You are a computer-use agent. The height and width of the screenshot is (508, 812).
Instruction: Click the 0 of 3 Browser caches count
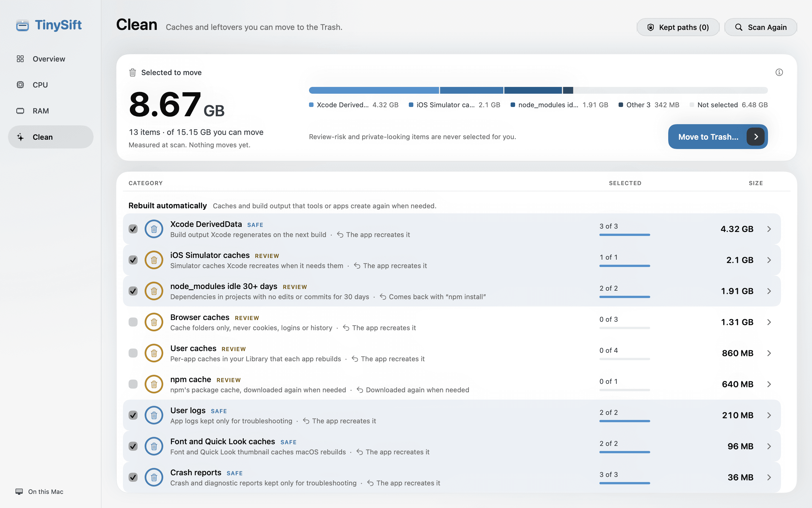tap(609, 319)
